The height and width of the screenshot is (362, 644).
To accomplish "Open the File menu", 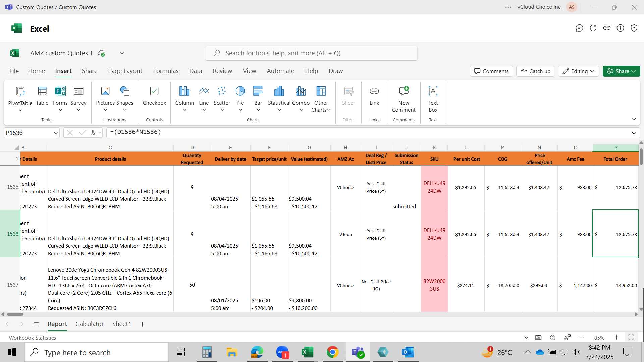I will (14, 71).
